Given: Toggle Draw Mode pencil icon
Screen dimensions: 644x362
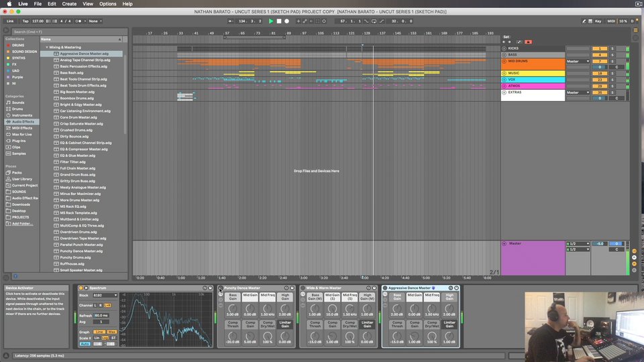Looking at the screenshot, I should [584, 21].
